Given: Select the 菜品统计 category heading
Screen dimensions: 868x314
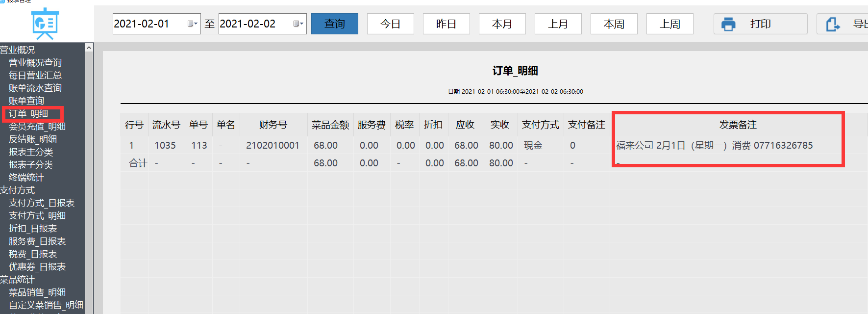Looking at the screenshot, I should pos(18,279).
